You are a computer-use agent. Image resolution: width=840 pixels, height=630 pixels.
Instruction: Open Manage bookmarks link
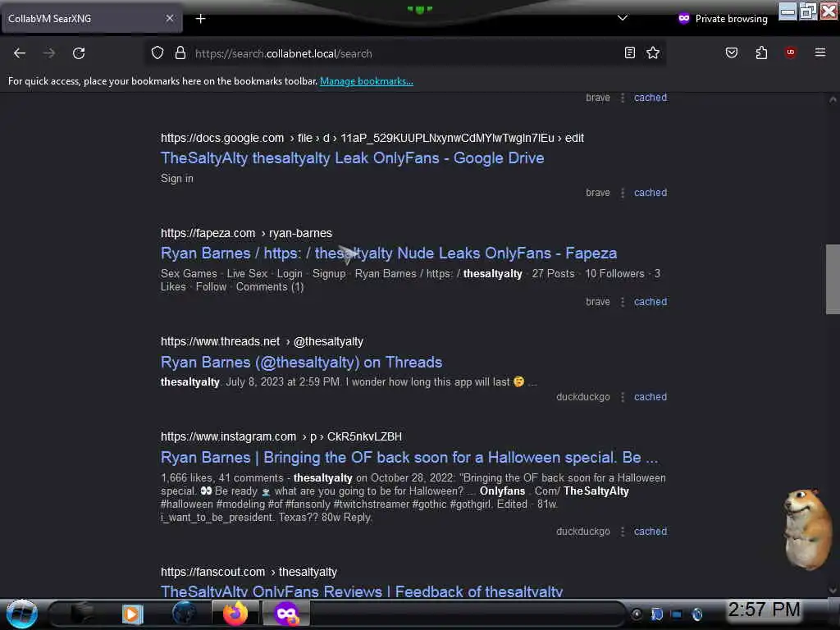point(367,81)
